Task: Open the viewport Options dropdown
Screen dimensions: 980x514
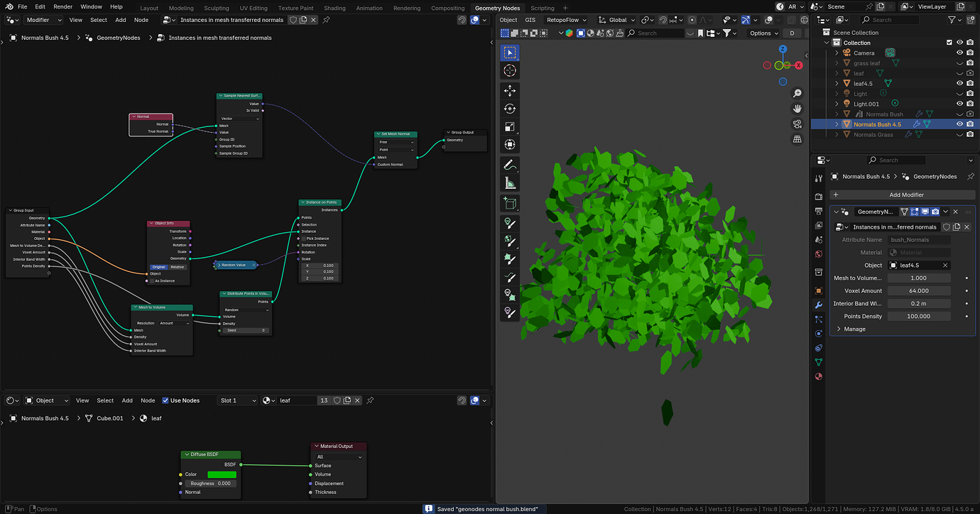Action: (x=763, y=33)
